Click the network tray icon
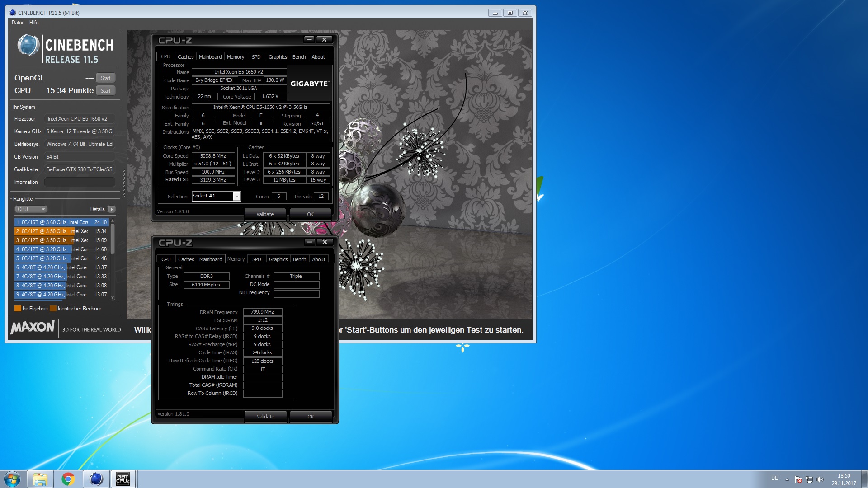 (809, 479)
